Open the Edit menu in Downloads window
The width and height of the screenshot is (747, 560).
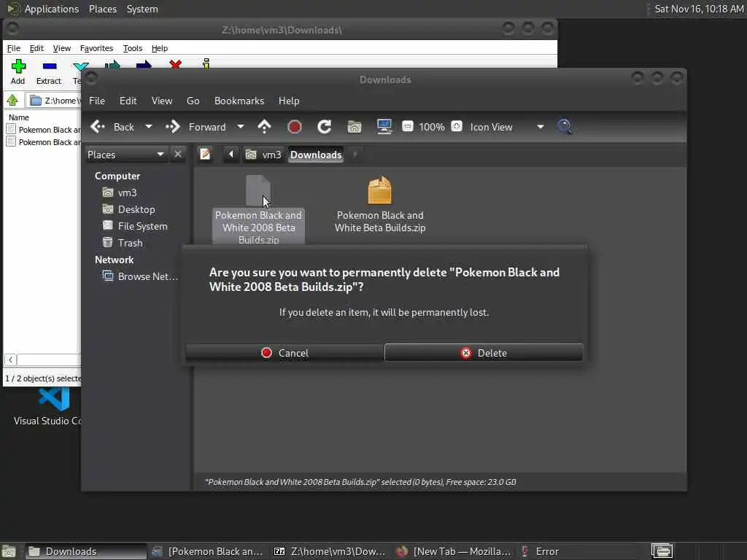(x=128, y=101)
